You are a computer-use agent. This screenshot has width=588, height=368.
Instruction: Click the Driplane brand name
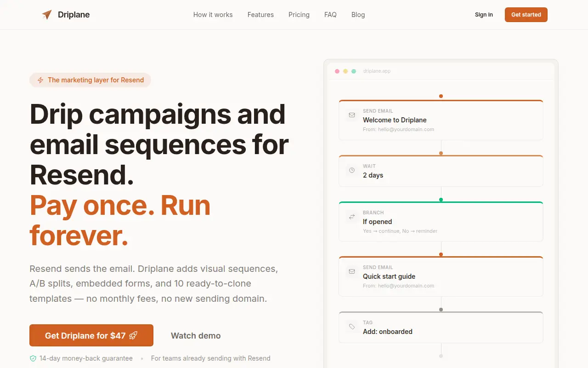click(73, 15)
